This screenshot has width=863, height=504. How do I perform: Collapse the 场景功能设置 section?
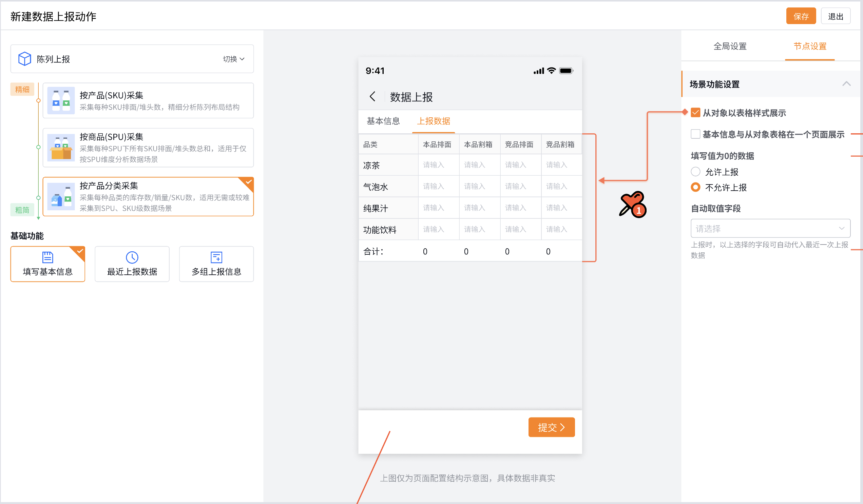[x=847, y=84]
